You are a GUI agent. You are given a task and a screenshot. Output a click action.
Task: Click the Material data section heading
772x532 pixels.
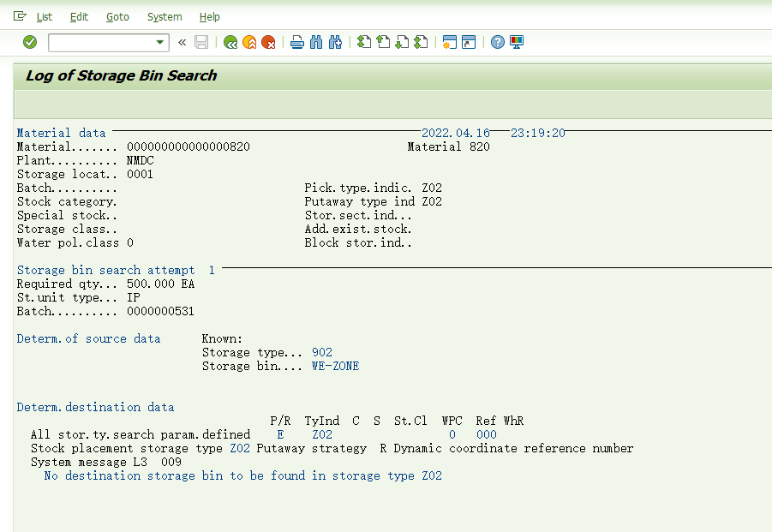click(61, 133)
